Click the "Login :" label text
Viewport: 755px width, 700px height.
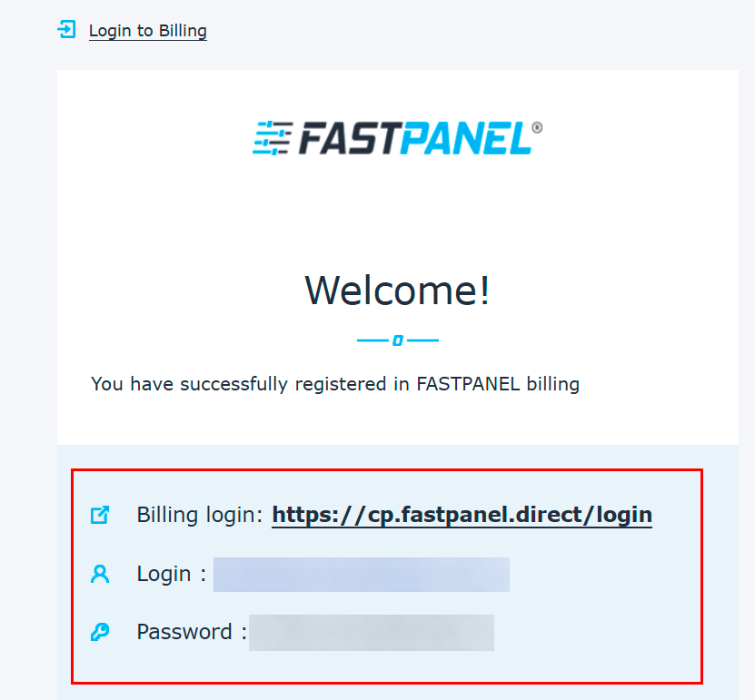click(171, 574)
